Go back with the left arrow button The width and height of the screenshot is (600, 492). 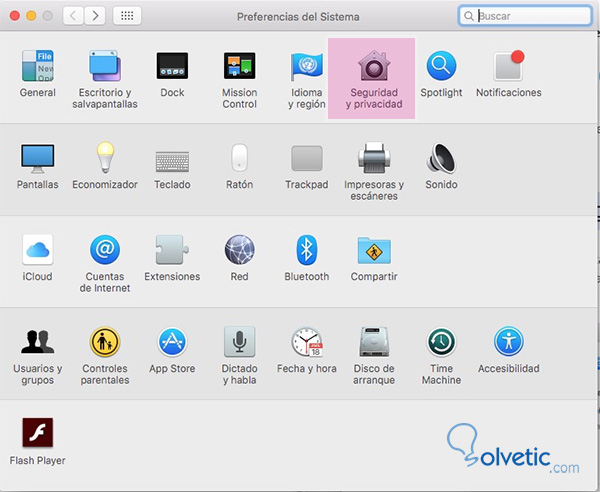coord(73,16)
